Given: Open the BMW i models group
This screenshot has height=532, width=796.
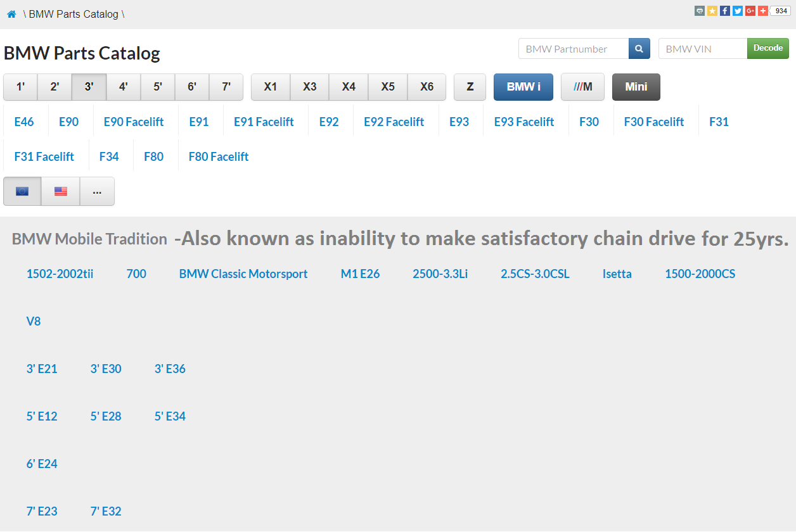Looking at the screenshot, I should 523,87.
